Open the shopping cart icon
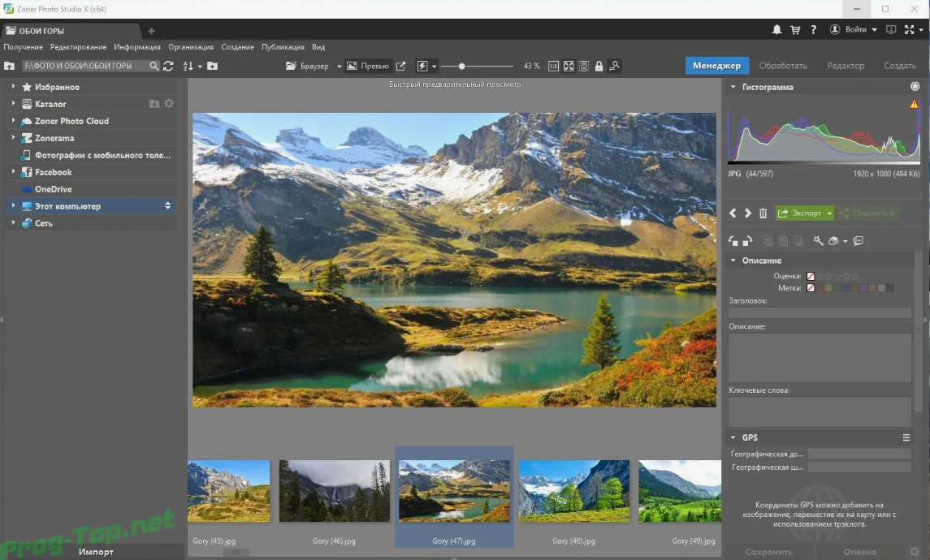The width and height of the screenshot is (930, 560). point(795,30)
